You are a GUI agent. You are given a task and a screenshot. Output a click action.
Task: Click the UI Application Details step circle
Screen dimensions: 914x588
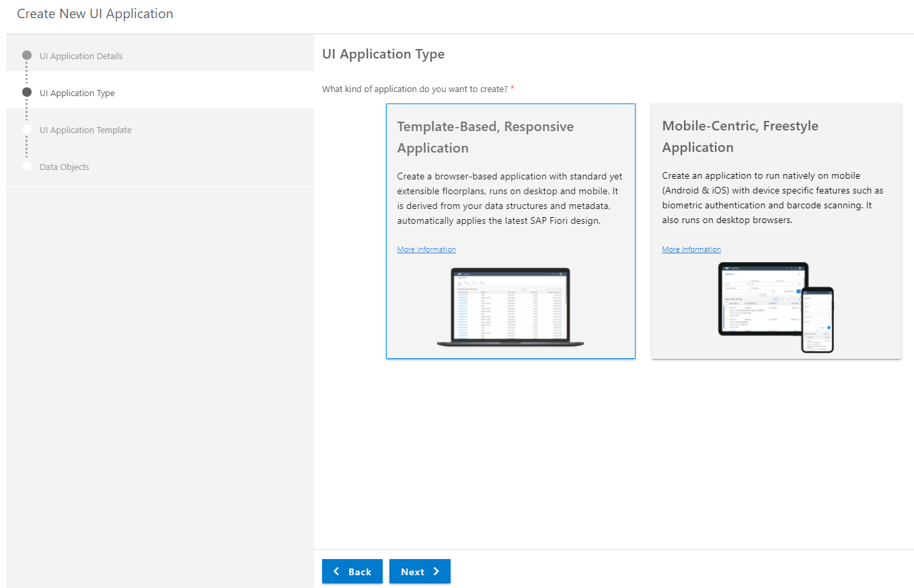pos(27,55)
